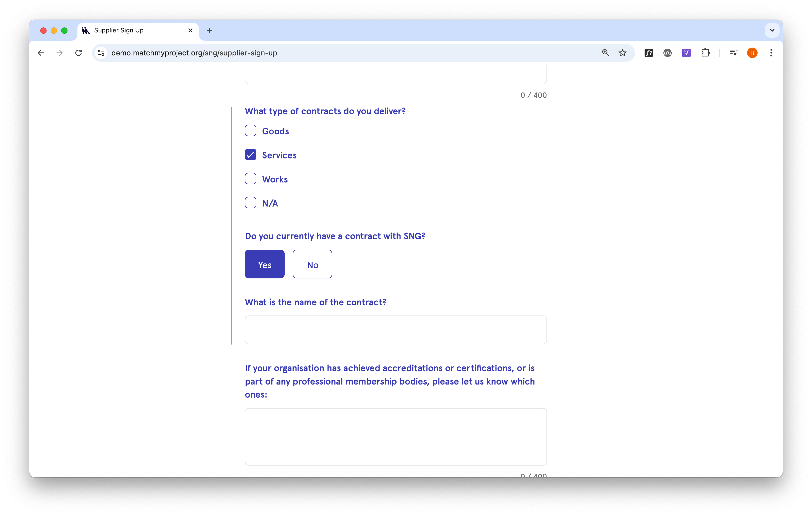812x516 pixels.
Task: Open the Extensions puzzle-piece menu
Action: coord(705,53)
